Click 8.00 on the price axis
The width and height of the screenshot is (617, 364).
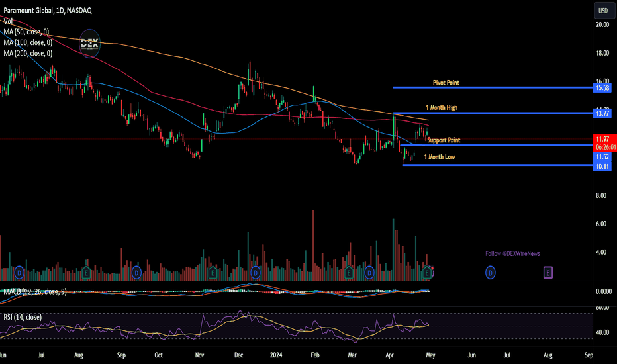click(x=601, y=196)
